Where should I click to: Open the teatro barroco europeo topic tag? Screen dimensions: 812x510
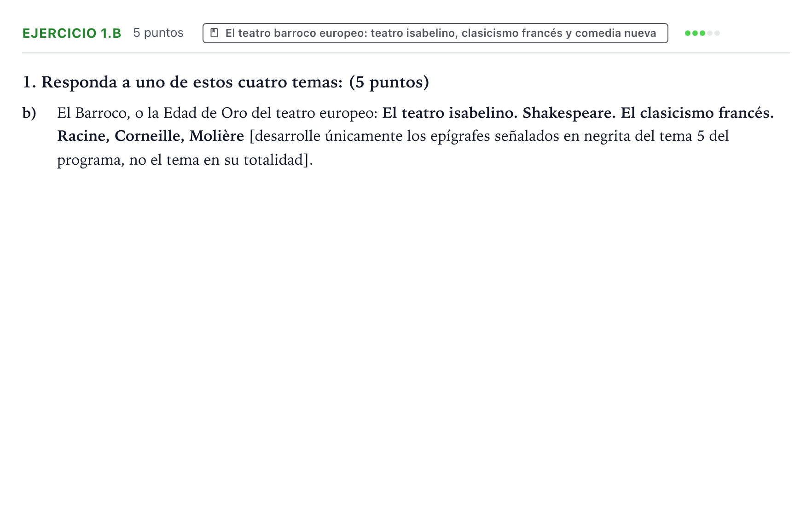pyautogui.click(x=435, y=33)
